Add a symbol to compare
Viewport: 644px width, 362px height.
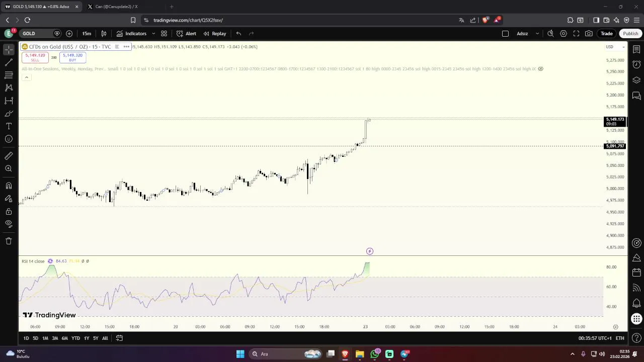tap(69, 34)
